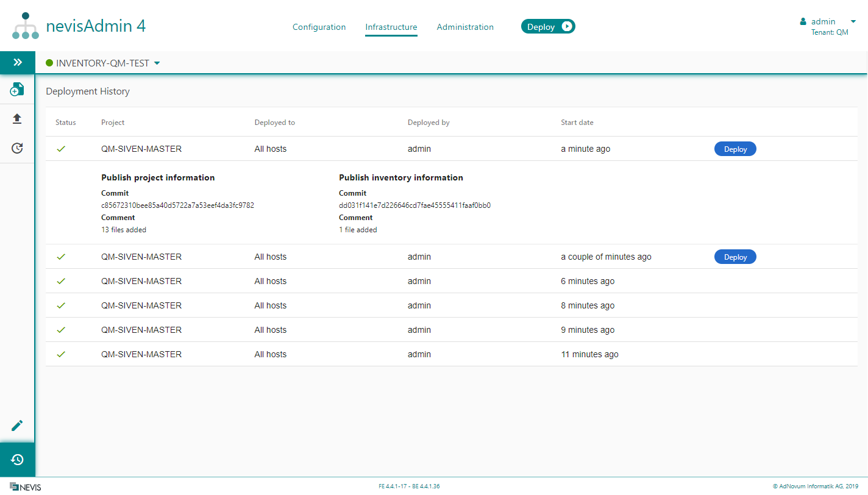
Task: Expand the sidebar with the double chevron
Action: [18, 62]
